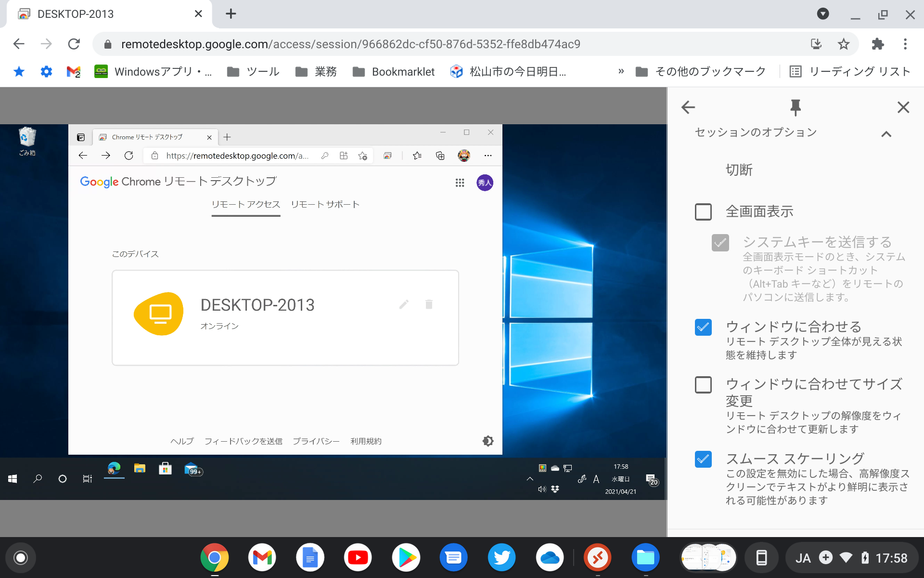
Task: Open Twitter from the ChromeOS shelf
Action: pyautogui.click(x=501, y=557)
